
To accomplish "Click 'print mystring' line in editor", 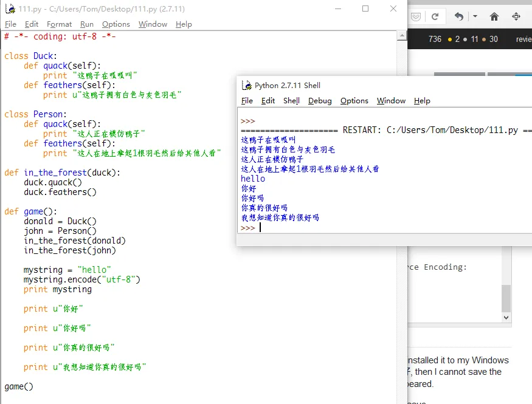I will 58,289.
